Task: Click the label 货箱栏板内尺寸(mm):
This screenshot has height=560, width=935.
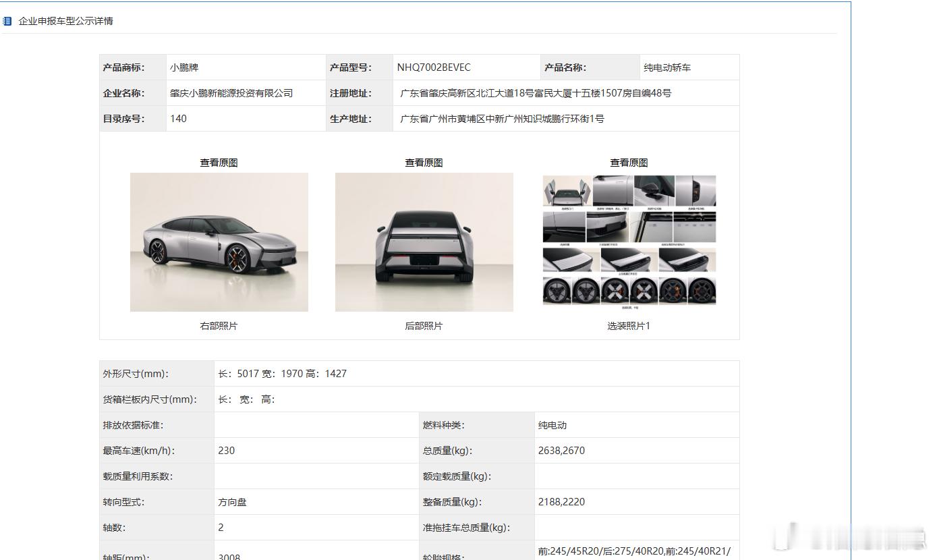Action: click(x=150, y=399)
